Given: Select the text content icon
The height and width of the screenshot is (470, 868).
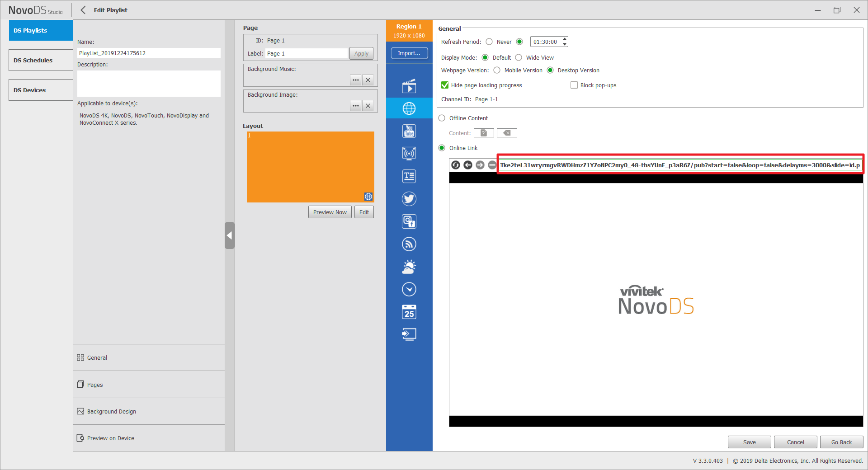Looking at the screenshot, I should click(409, 176).
